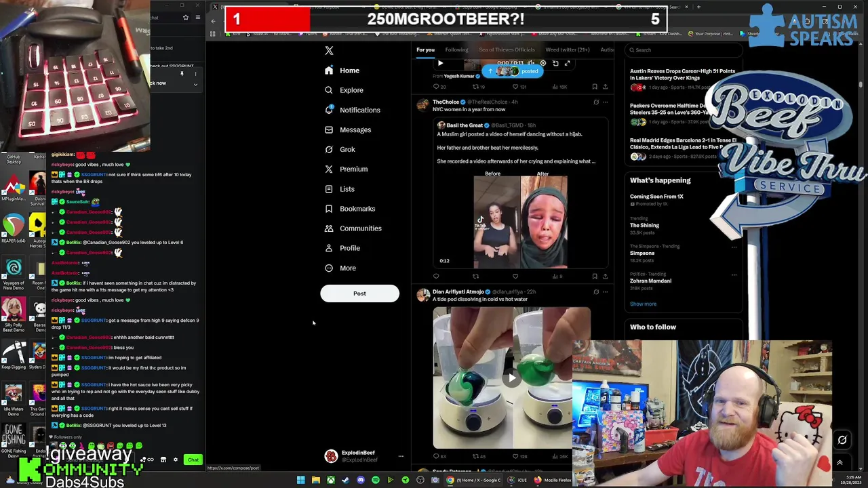Share the Yogesh Kumar video post

click(x=605, y=87)
